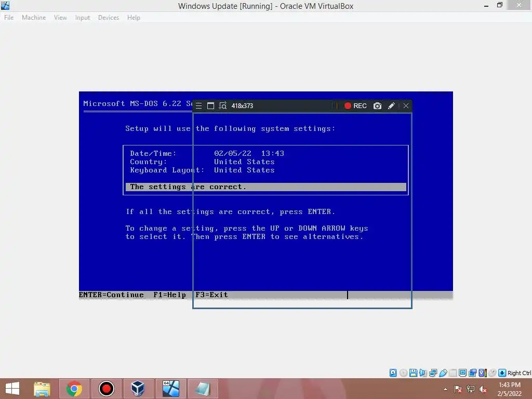
Task: Click the Microsoft MS-DOS 6.22 Setup title
Action: (x=138, y=103)
